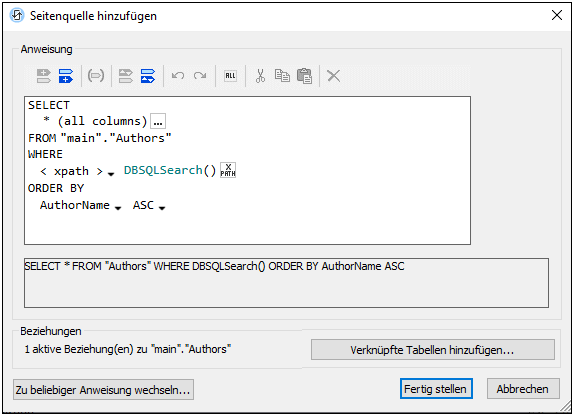This screenshot has width=574, height=416.
Task: Click the copy icon in toolbar
Action: (x=282, y=76)
